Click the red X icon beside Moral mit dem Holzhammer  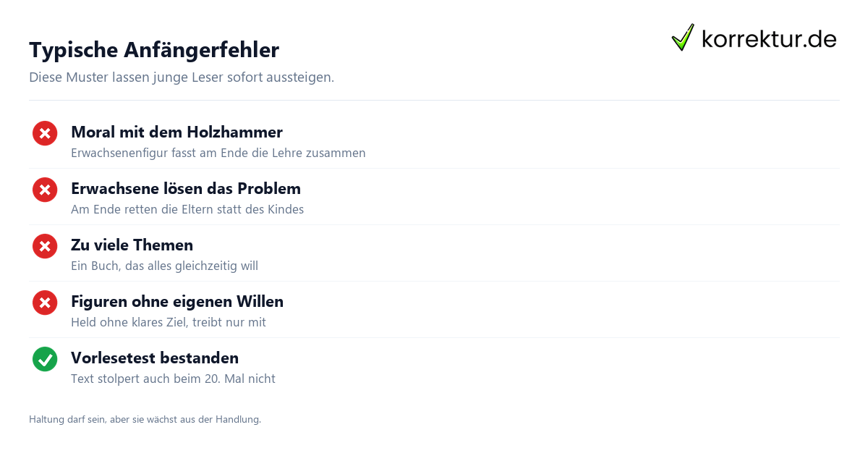tap(45, 133)
